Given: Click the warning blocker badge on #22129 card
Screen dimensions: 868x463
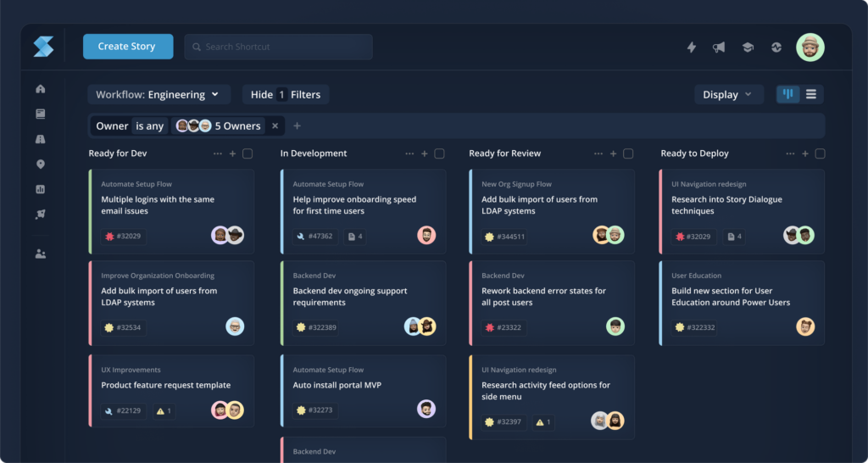Looking at the screenshot, I should 164,411.
